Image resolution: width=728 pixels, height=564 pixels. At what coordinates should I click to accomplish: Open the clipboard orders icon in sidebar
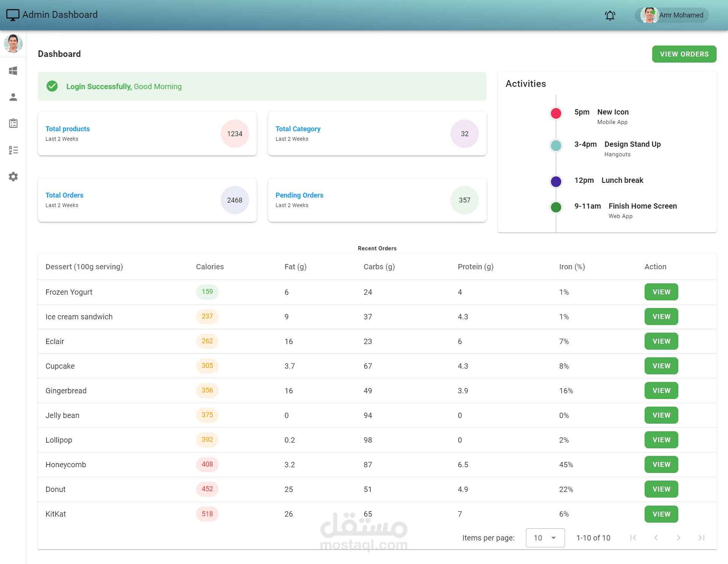[x=13, y=123]
